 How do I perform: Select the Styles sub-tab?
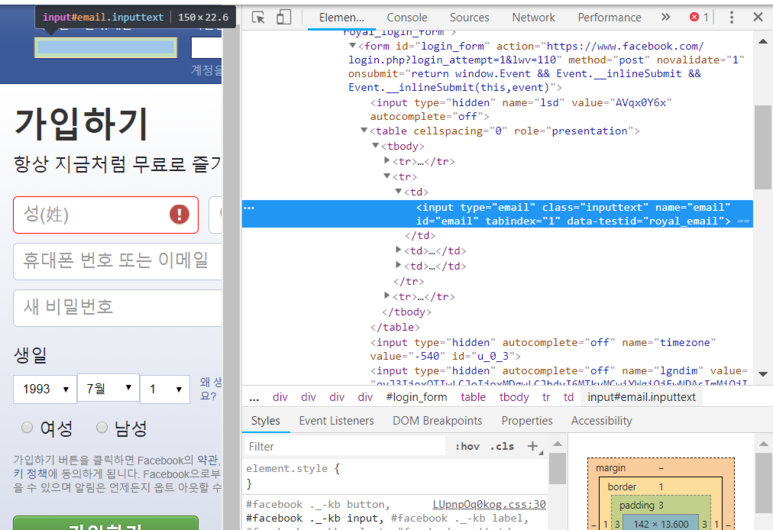tap(265, 421)
